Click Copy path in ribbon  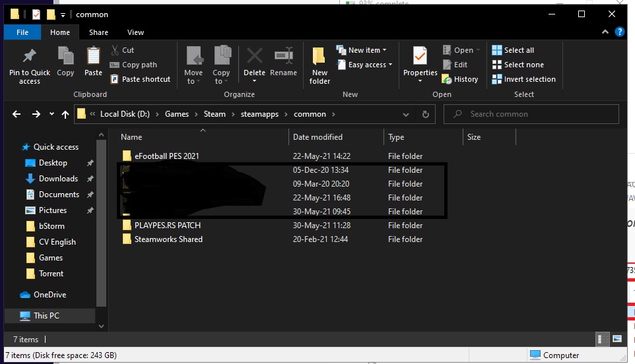coord(133,65)
